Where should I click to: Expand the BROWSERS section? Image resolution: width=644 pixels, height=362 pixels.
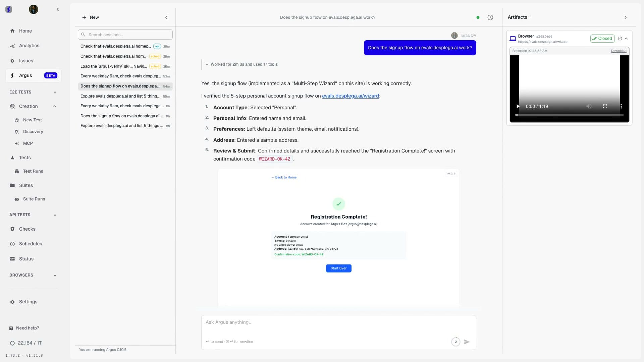pyautogui.click(x=55, y=275)
